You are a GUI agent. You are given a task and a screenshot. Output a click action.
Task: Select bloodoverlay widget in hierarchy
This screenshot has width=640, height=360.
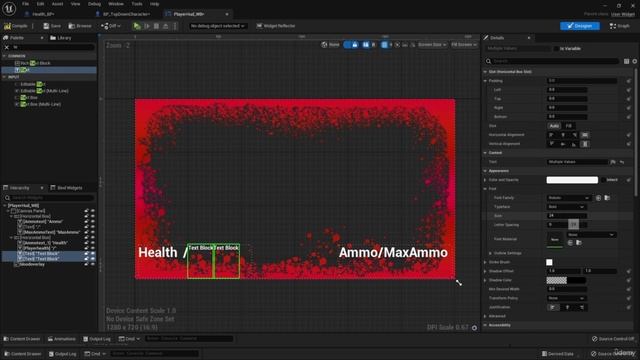point(32,264)
